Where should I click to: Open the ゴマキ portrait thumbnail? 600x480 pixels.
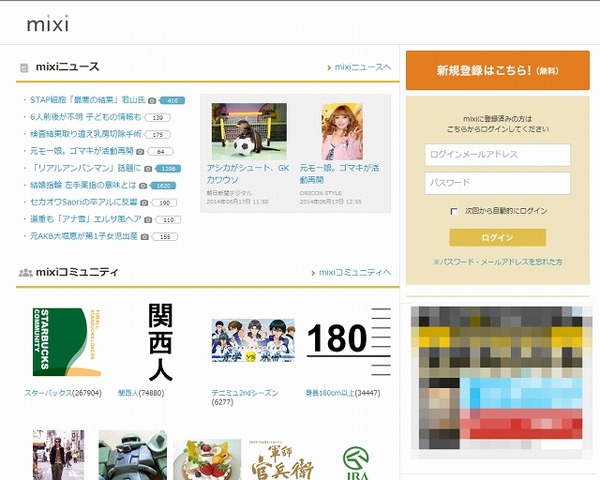click(x=342, y=131)
